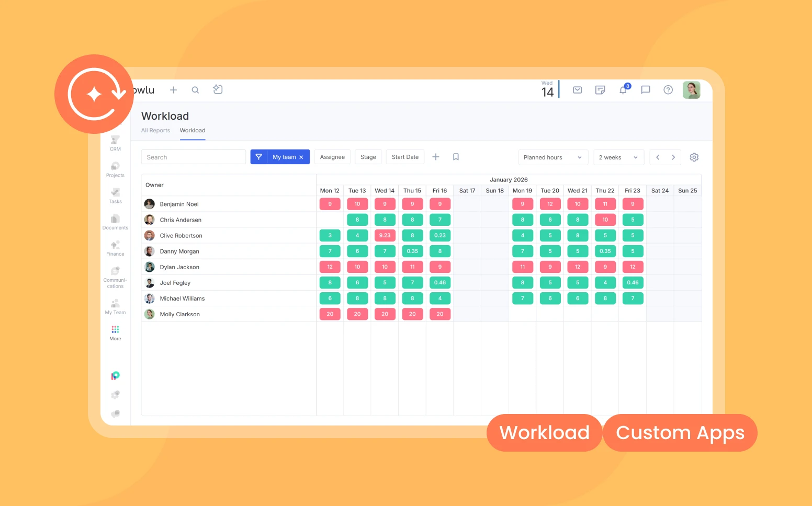Open the My Team section

point(115,305)
